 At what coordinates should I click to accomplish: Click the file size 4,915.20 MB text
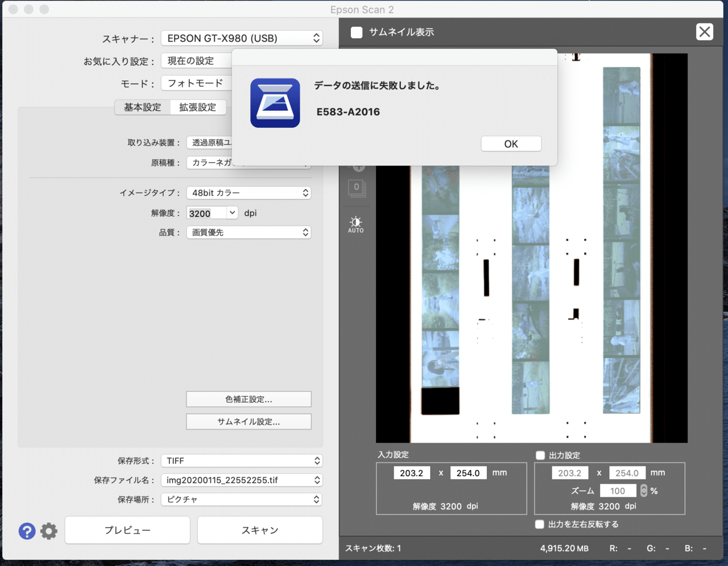(564, 548)
